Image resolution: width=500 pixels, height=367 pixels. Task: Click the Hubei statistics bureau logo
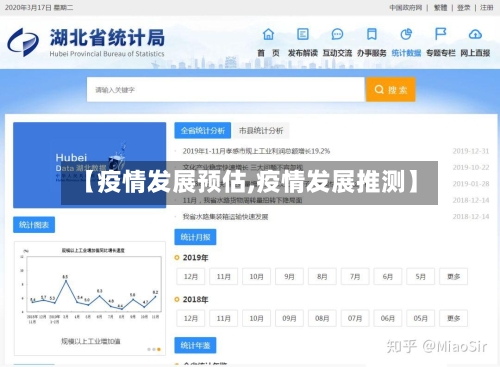[23, 42]
